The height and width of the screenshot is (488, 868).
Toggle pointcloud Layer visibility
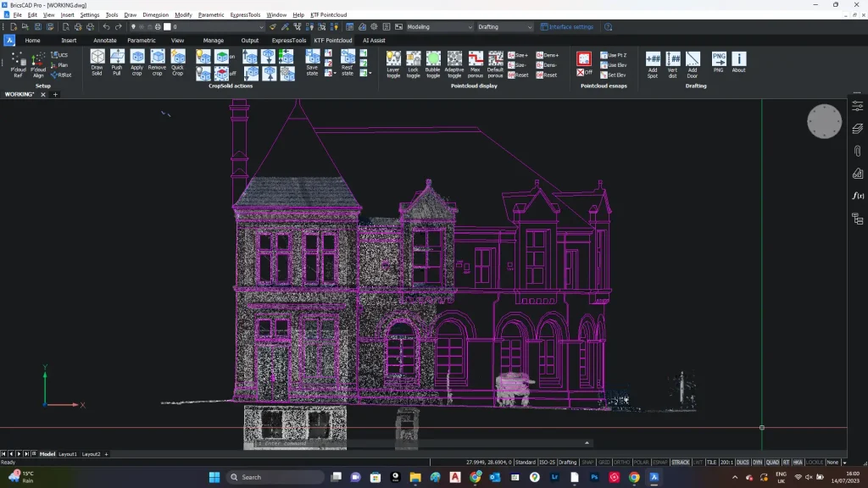(x=394, y=59)
